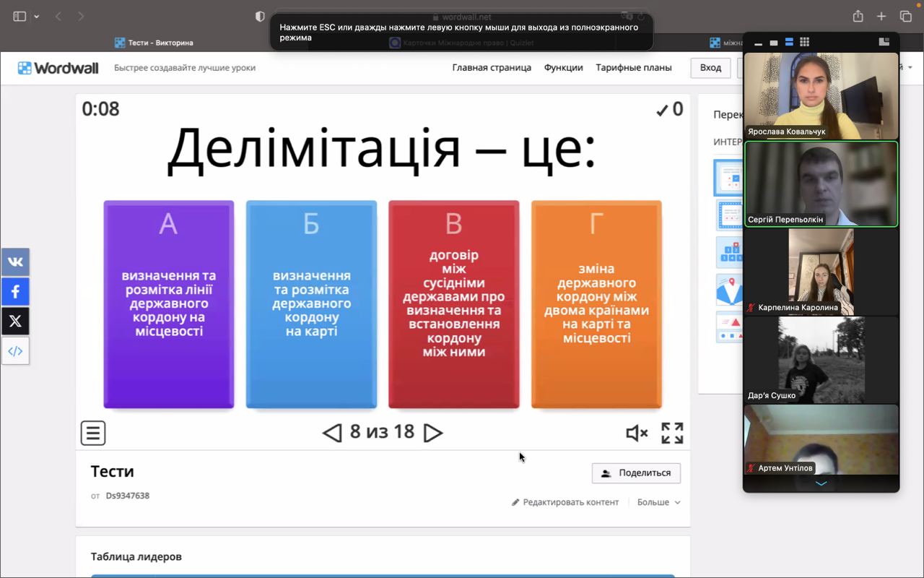Toggle the quiz fullscreen icon
924x578 pixels.
(x=672, y=433)
